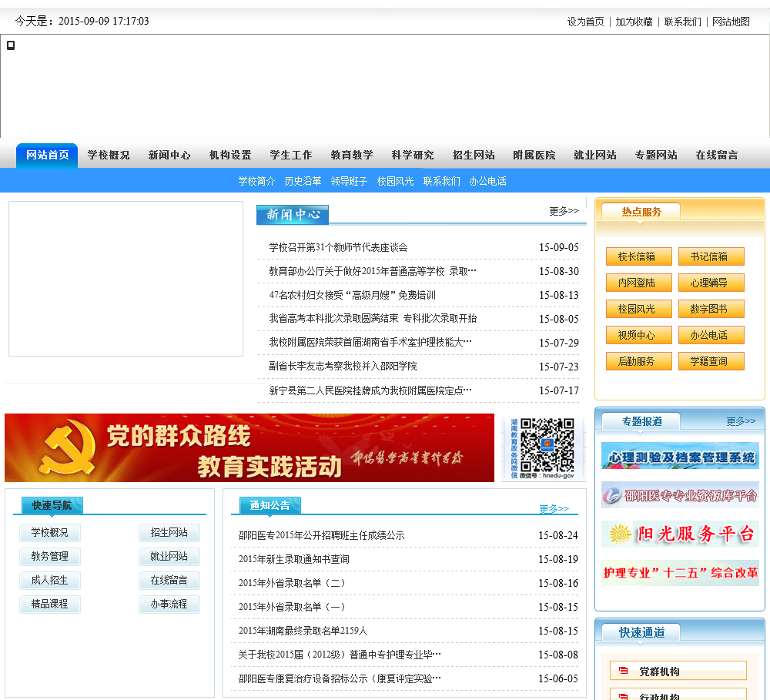Open the 学校概况 menu

[109, 156]
